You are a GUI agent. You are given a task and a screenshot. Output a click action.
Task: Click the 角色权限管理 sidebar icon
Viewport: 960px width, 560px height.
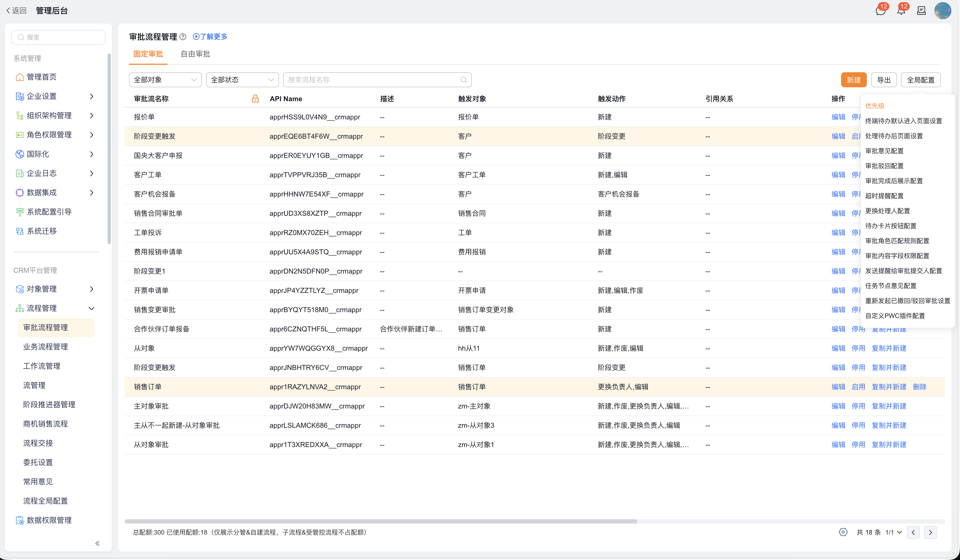[20, 135]
